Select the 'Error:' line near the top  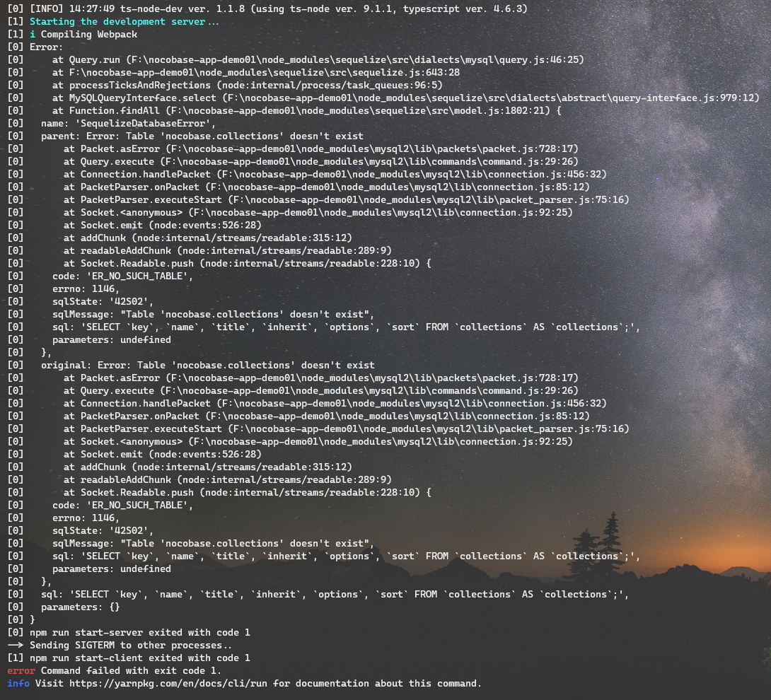pos(46,47)
